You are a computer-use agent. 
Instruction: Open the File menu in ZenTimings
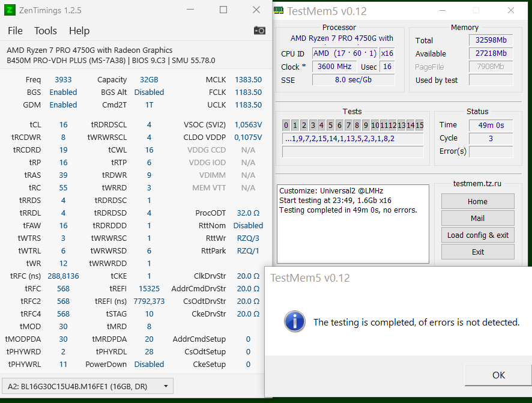click(x=15, y=31)
